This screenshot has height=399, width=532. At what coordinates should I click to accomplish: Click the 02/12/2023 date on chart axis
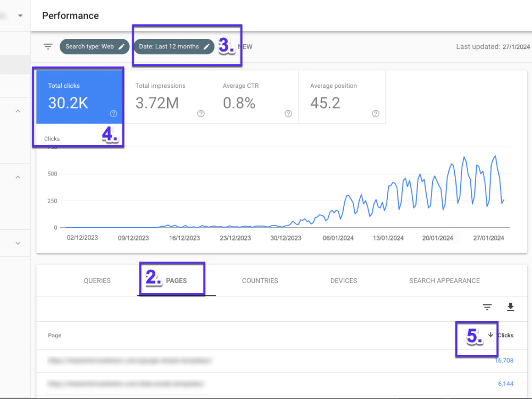coord(82,237)
